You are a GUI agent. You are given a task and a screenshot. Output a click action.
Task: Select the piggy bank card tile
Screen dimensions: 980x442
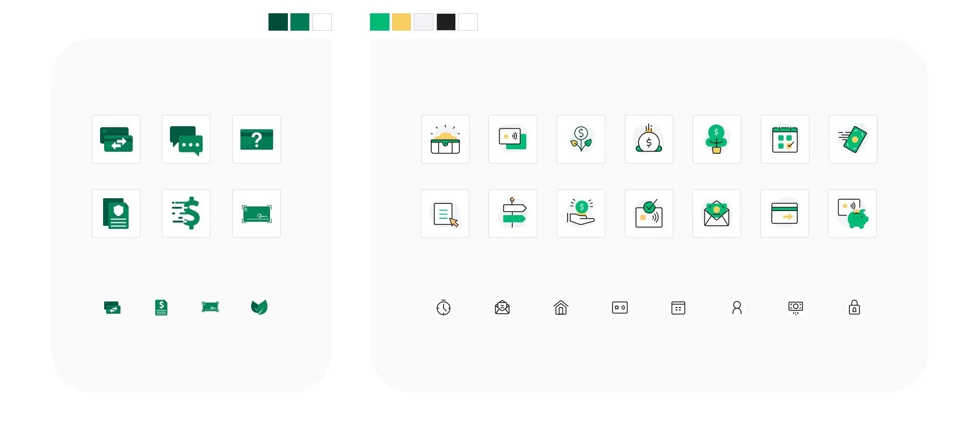click(x=852, y=213)
